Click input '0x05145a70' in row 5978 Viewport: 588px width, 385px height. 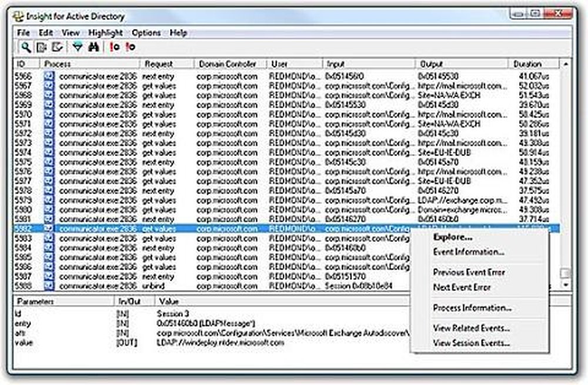click(x=345, y=191)
